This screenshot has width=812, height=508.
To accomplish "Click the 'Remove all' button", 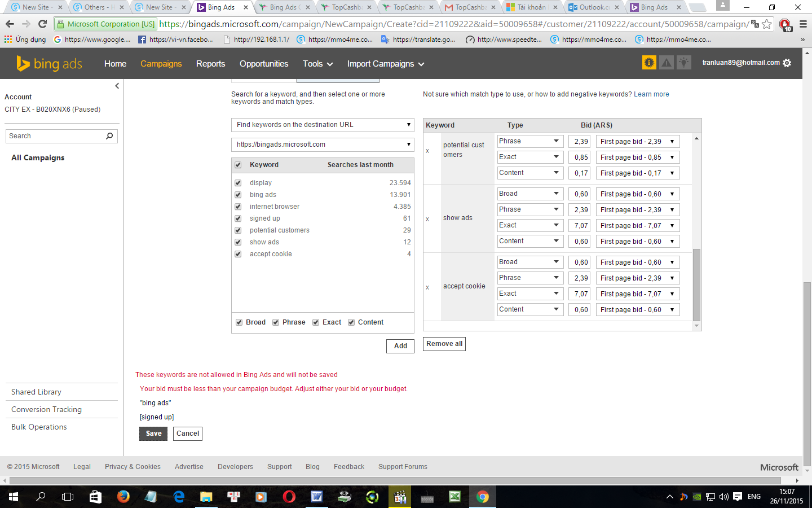I will 444,344.
